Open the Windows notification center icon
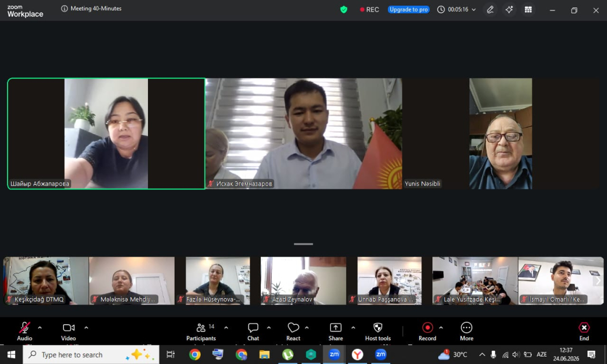 591,354
